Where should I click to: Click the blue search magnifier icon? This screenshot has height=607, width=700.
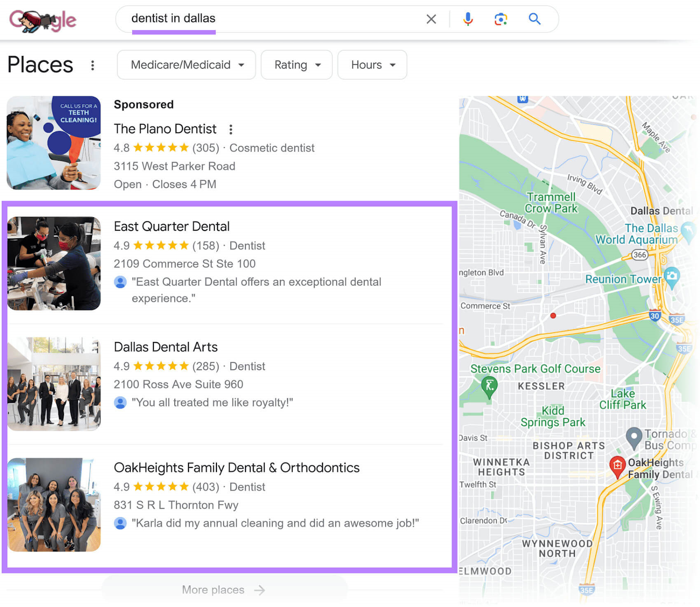pos(534,19)
